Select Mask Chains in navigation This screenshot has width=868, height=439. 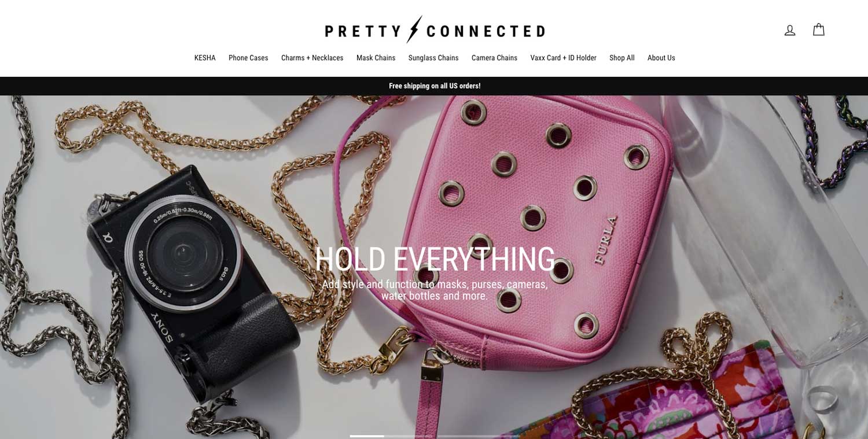376,58
